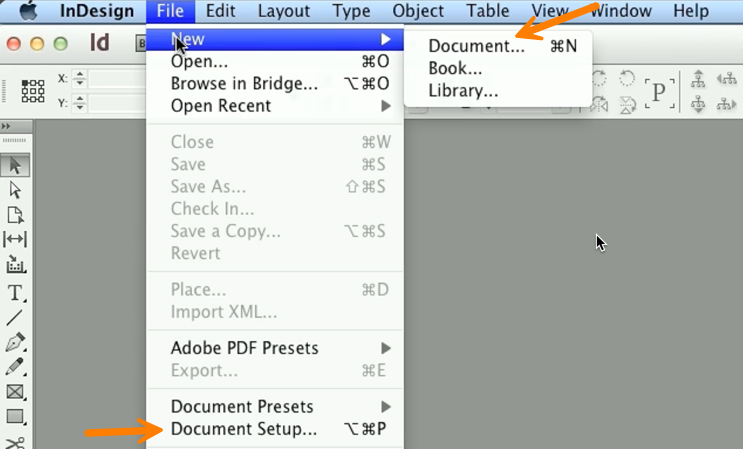The width and height of the screenshot is (743, 449).
Task: Open the Apple menu
Action: coord(28,10)
